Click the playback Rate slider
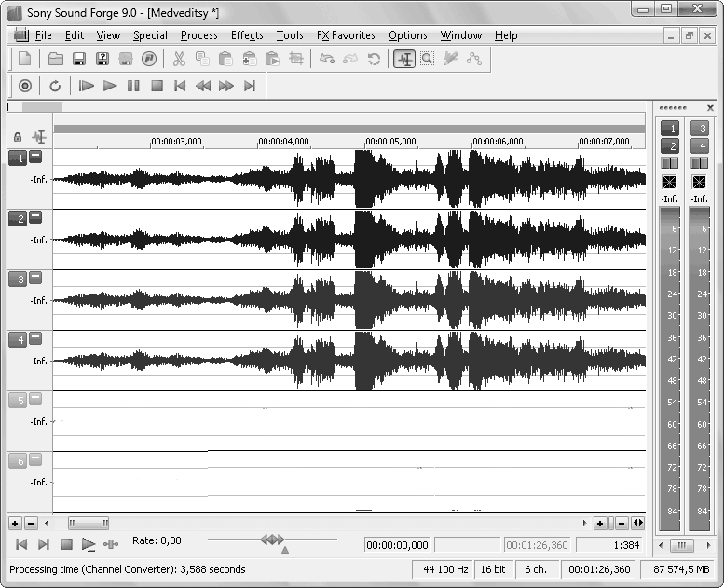 coord(272,540)
